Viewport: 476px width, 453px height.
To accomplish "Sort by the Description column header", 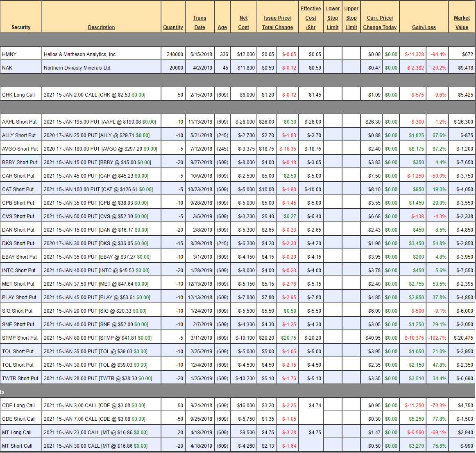I will point(101,27).
